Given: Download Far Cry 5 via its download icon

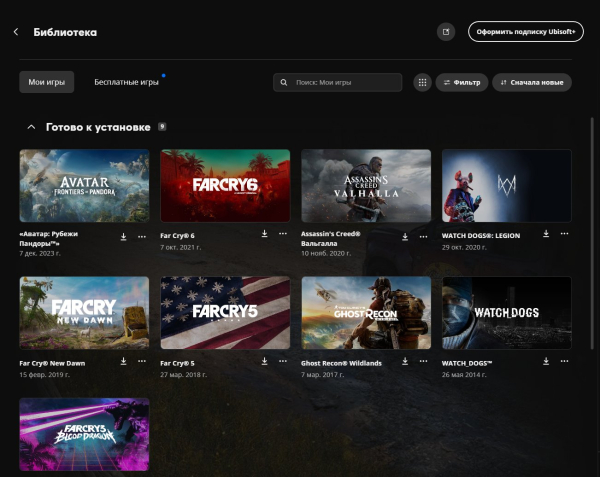Looking at the screenshot, I should [x=264, y=361].
